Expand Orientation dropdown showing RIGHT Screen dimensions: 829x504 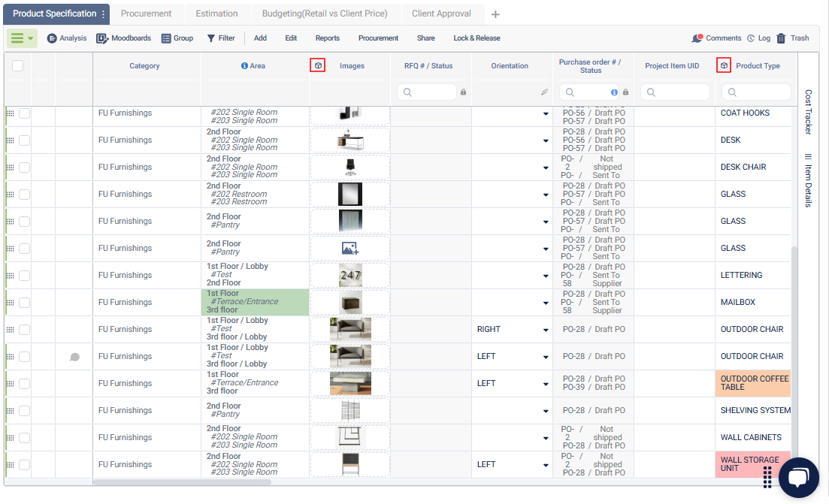546,330
